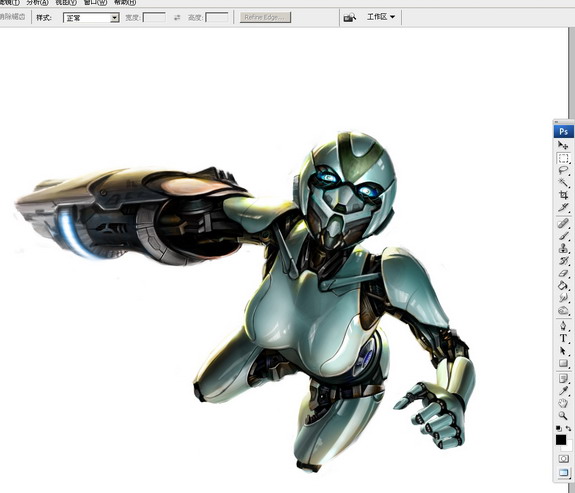Toggle the screen mode button
The image size is (575, 493).
[563, 472]
